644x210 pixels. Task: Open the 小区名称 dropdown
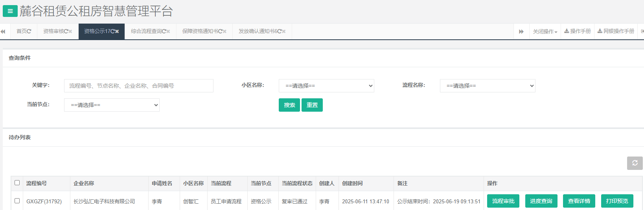tap(326, 86)
